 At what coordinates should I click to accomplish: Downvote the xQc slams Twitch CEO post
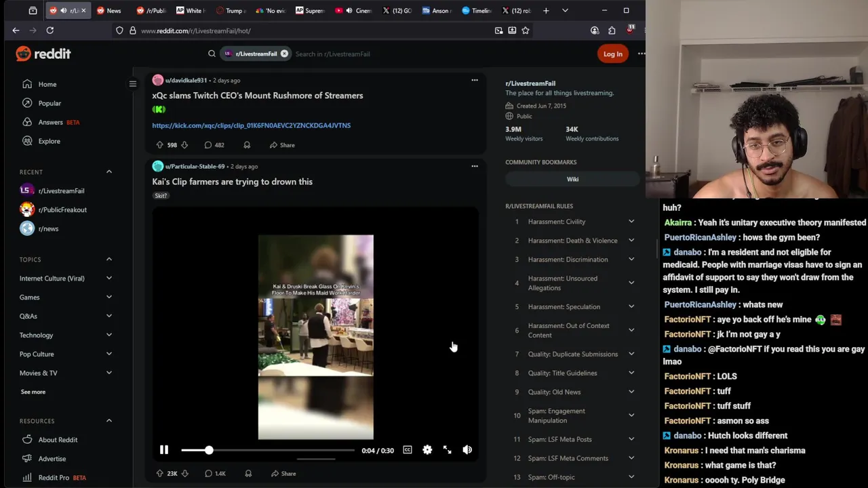tap(184, 145)
